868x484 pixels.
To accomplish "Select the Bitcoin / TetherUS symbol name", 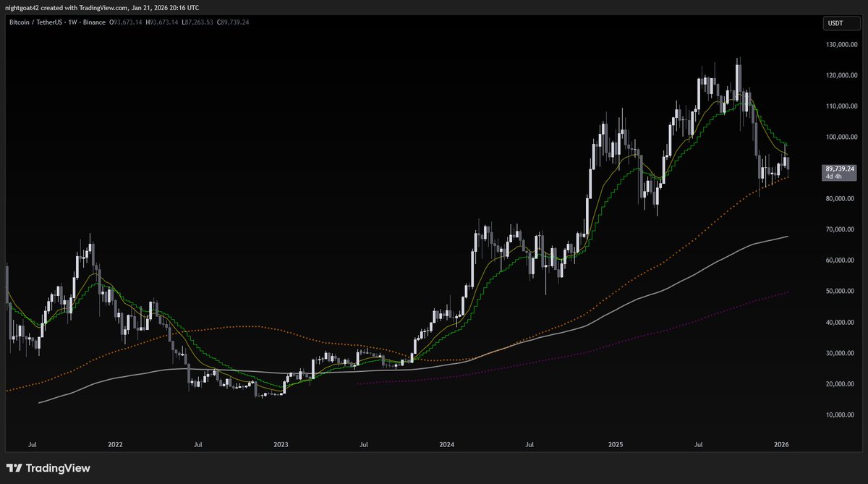I will [37, 22].
